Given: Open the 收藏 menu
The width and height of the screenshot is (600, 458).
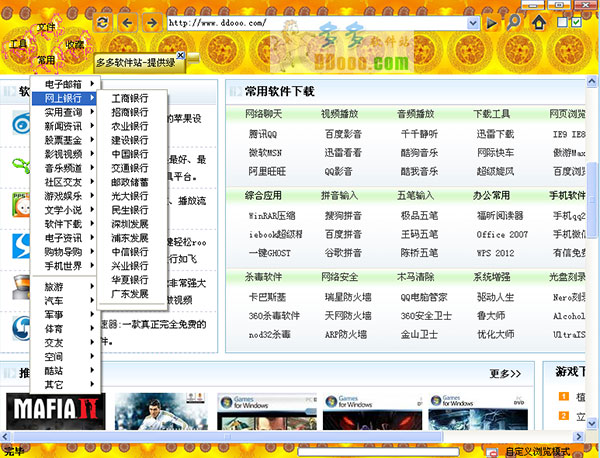Looking at the screenshot, I should 74,44.
